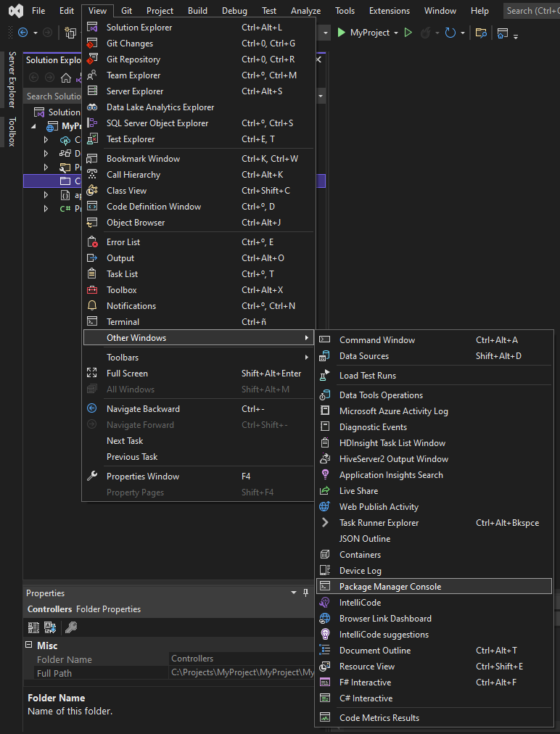560x734 pixels.
Task: Click the Categorized view icon in Properties panel
Action: click(x=33, y=627)
